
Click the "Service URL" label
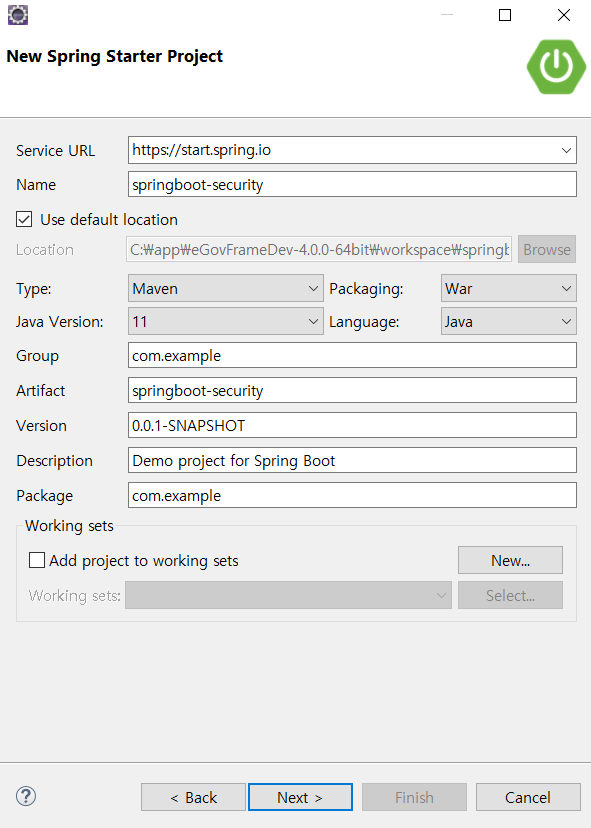[55, 150]
